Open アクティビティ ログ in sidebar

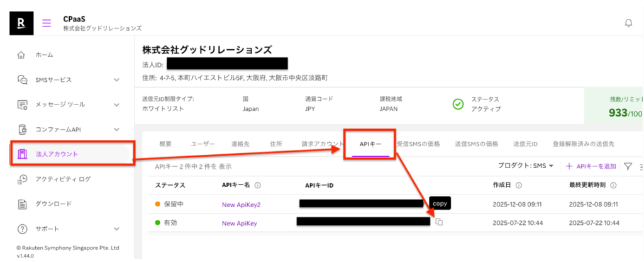click(63, 179)
